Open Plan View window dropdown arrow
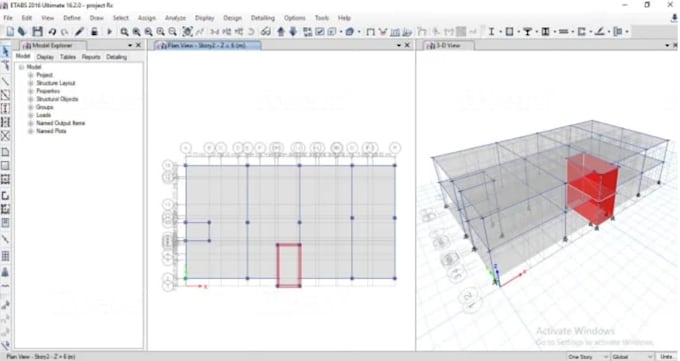The image size is (680, 361). click(x=399, y=45)
